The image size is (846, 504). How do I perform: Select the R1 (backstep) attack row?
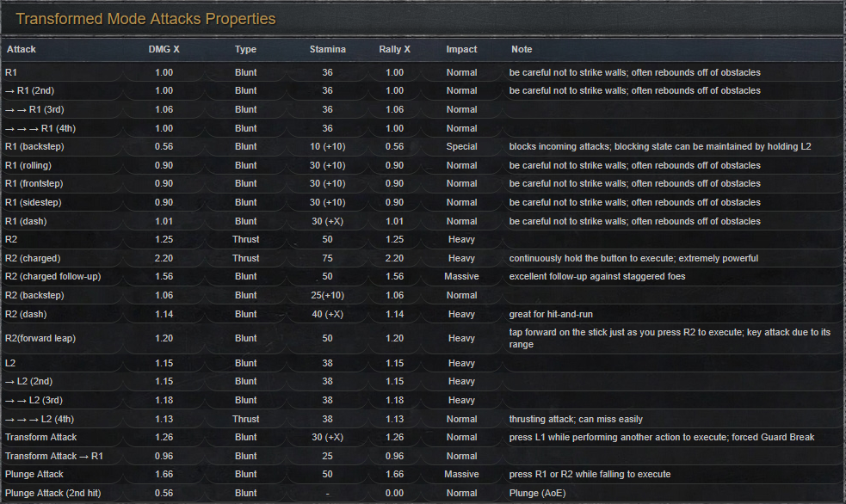click(423, 146)
